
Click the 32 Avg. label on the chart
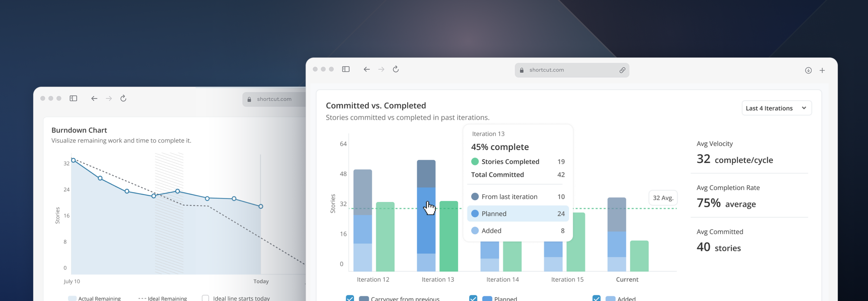pyautogui.click(x=663, y=198)
